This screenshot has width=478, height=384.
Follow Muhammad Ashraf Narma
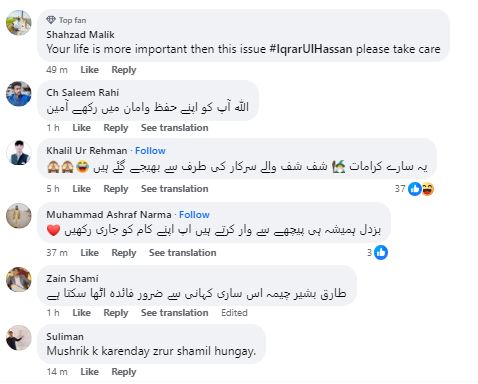coord(194,215)
